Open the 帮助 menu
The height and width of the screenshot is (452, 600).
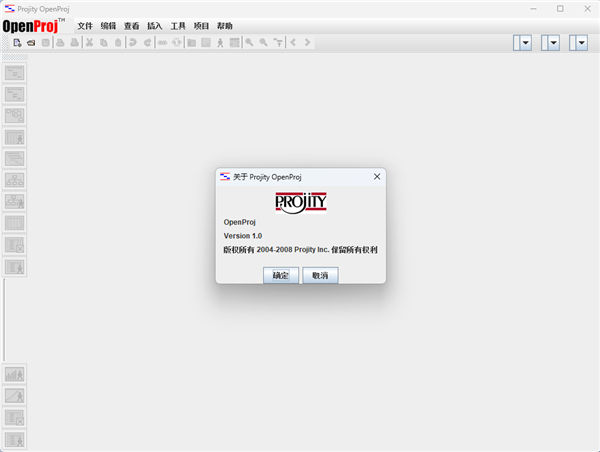click(225, 26)
